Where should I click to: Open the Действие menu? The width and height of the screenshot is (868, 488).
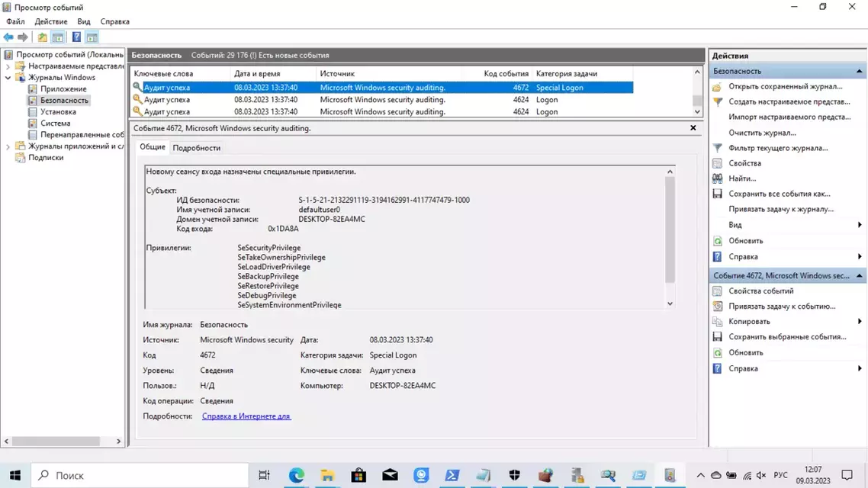pyautogui.click(x=51, y=21)
